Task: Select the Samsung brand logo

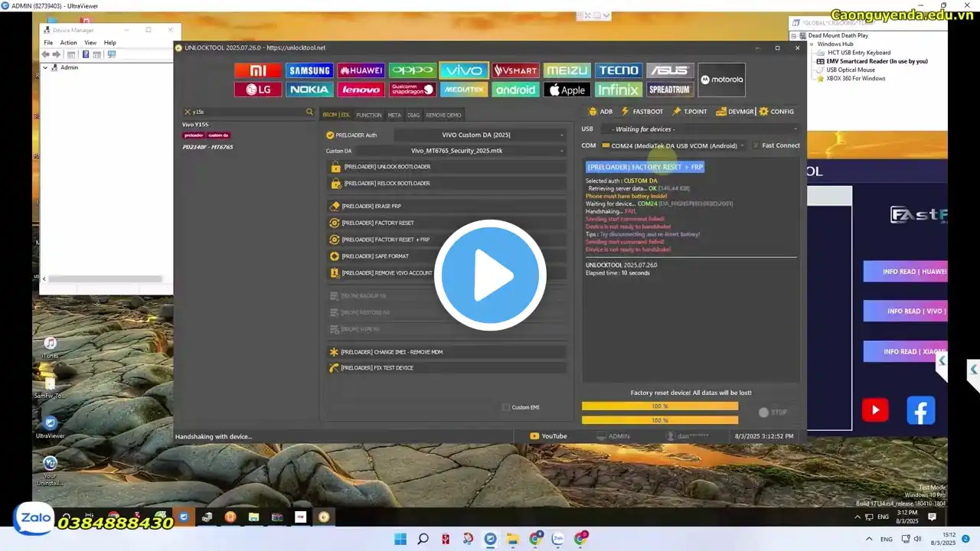Action: pyautogui.click(x=309, y=70)
